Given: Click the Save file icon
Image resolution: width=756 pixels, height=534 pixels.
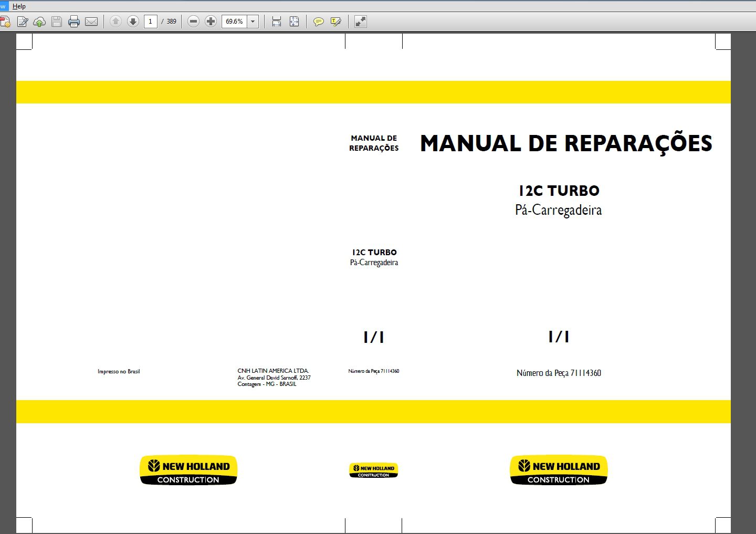Looking at the screenshot, I should pos(57,22).
